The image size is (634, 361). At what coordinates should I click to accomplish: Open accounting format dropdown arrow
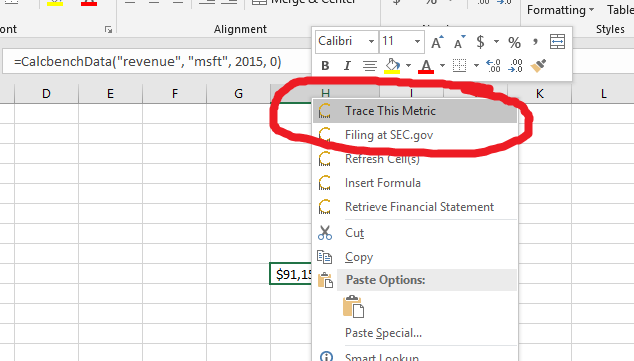pos(496,42)
